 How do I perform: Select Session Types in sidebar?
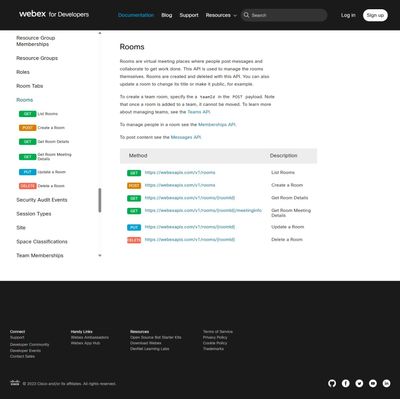point(34,214)
